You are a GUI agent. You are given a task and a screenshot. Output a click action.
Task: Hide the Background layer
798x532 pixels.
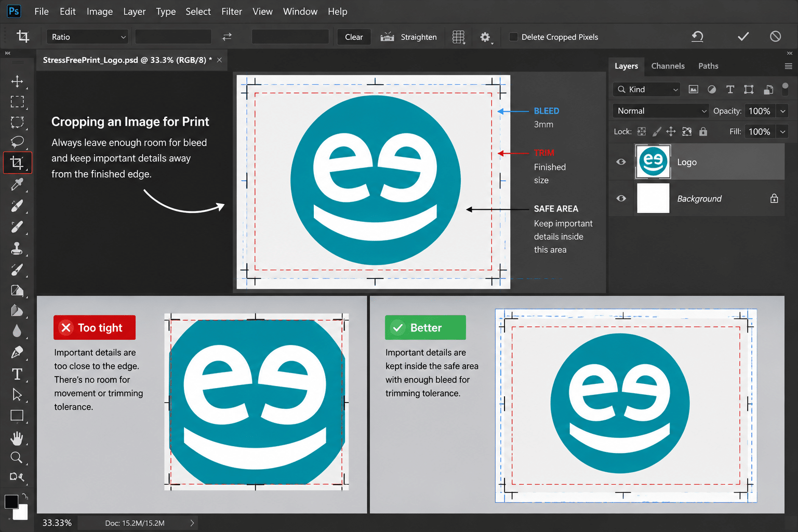click(x=621, y=198)
